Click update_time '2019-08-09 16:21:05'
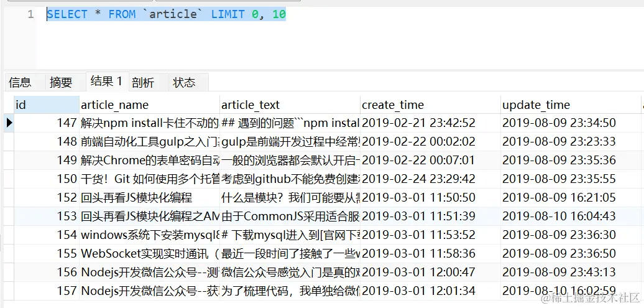The height and width of the screenshot is (308, 644). (571, 197)
